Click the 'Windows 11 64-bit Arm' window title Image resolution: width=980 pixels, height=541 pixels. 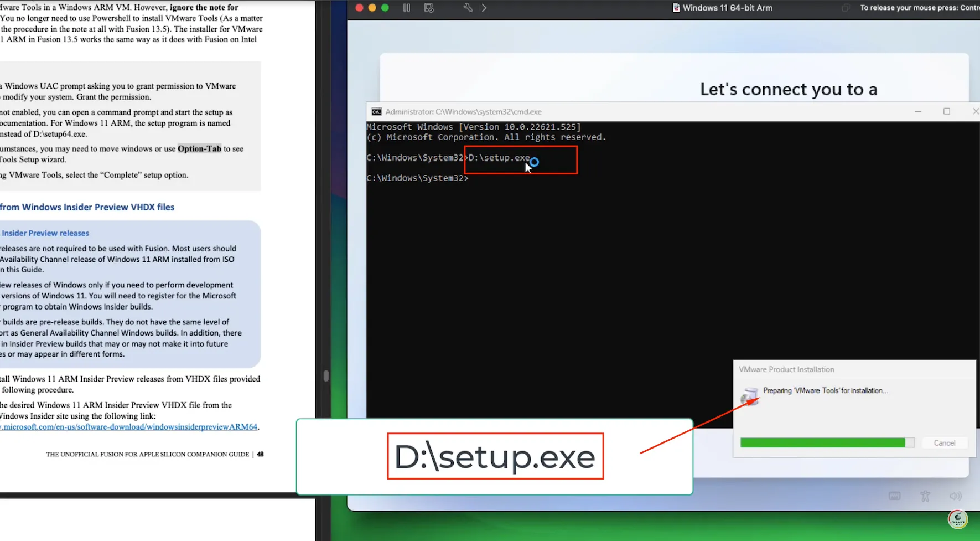click(x=727, y=8)
